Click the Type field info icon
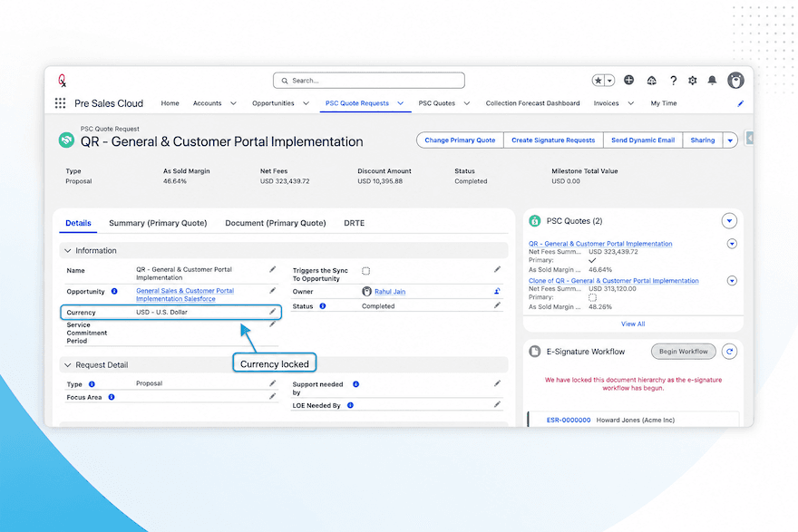Viewport: 798px width, 532px height. pyautogui.click(x=92, y=384)
